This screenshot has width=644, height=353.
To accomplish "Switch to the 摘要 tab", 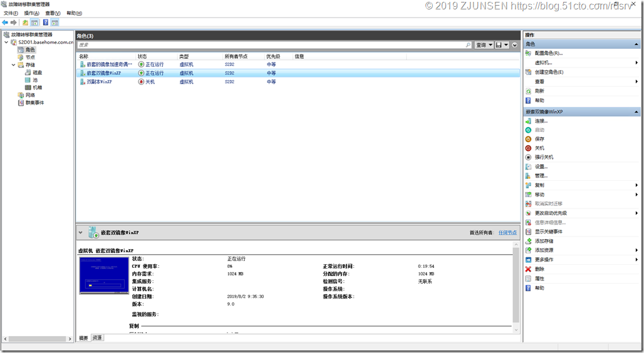I will (84, 338).
